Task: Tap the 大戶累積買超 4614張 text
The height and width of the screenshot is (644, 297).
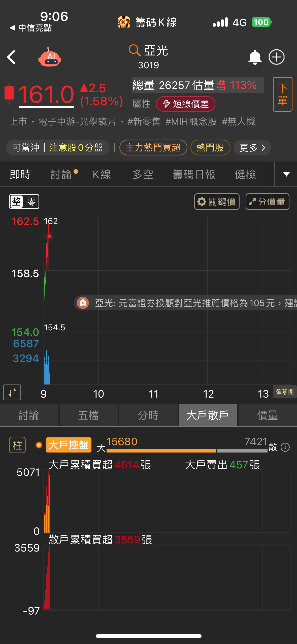Action: click(100, 465)
